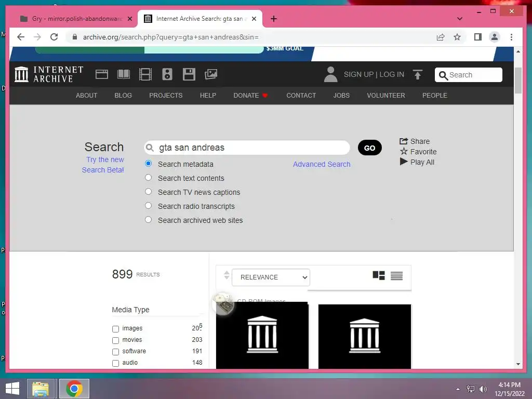Click the Share icon beside search
The width and height of the screenshot is (532, 399).
coord(403,141)
